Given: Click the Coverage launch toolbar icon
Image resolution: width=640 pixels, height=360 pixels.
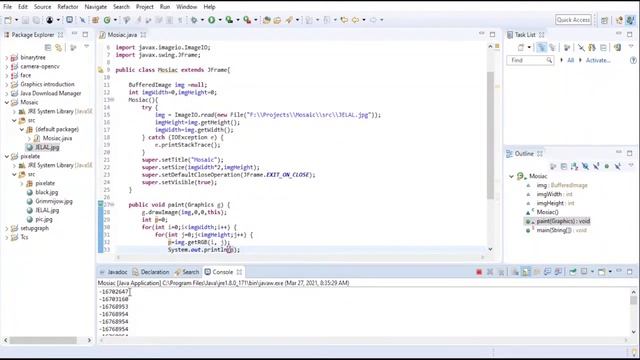Looking at the screenshot, I should [229, 20].
